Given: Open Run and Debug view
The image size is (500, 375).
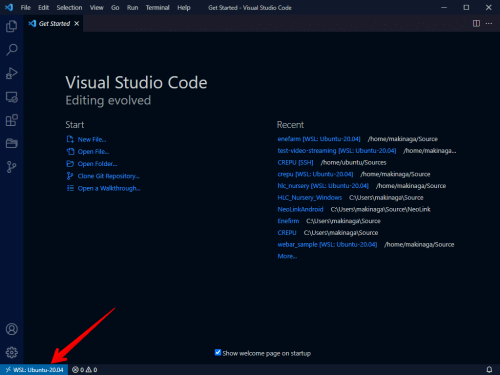Looking at the screenshot, I should (x=12, y=73).
